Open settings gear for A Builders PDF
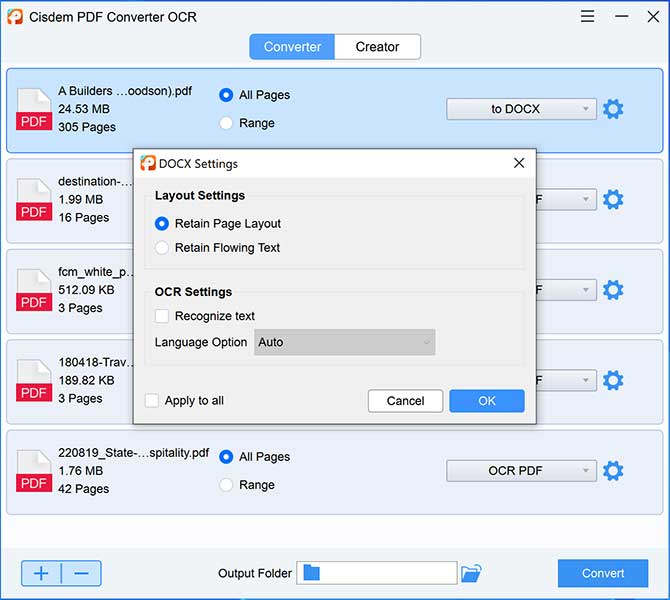This screenshot has height=600, width=670. pyautogui.click(x=613, y=109)
